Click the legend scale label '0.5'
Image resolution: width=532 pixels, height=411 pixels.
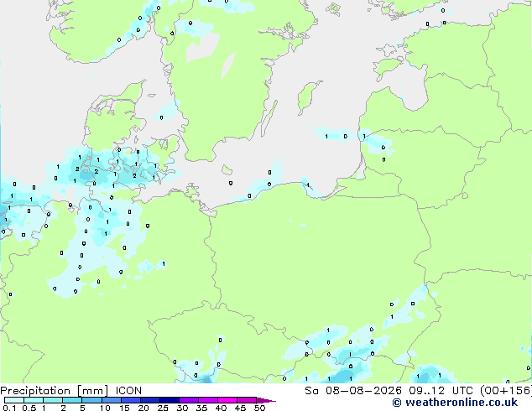click(x=29, y=408)
